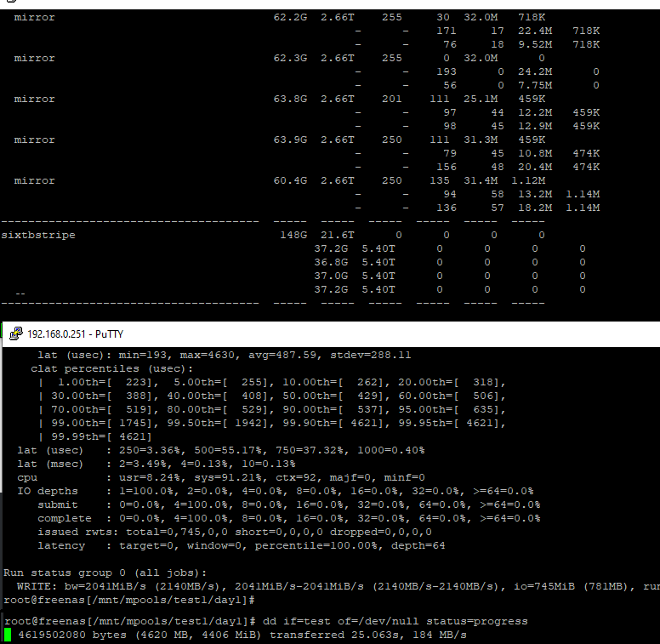
Task: Click the '63.8G' mirror alloc value
Action: (x=290, y=99)
